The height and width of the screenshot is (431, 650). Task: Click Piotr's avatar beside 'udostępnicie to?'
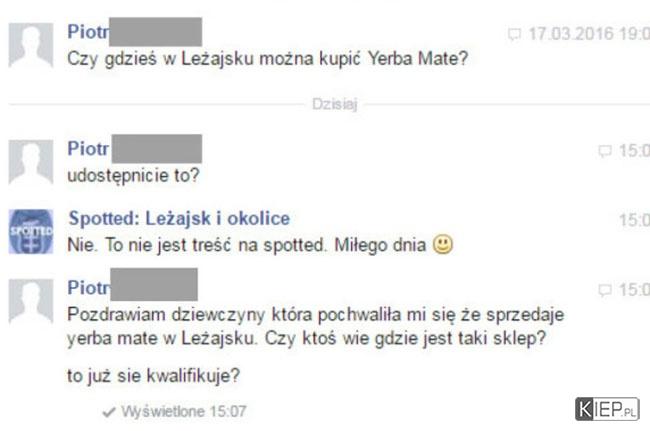click(x=31, y=162)
